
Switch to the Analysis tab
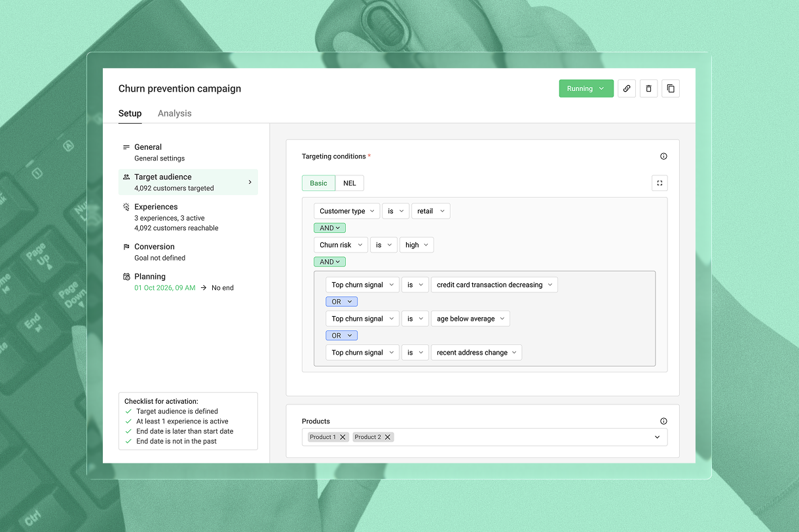pyautogui.click(x=175, y=113)
